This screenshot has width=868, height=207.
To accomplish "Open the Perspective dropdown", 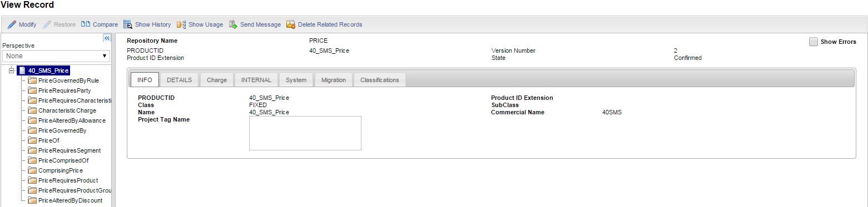I will 56,56.
